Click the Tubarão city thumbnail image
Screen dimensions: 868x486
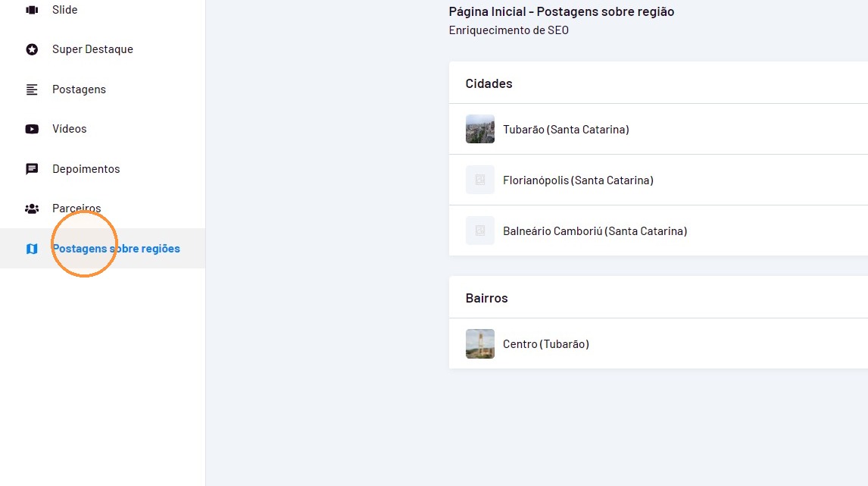pos(480,129)
